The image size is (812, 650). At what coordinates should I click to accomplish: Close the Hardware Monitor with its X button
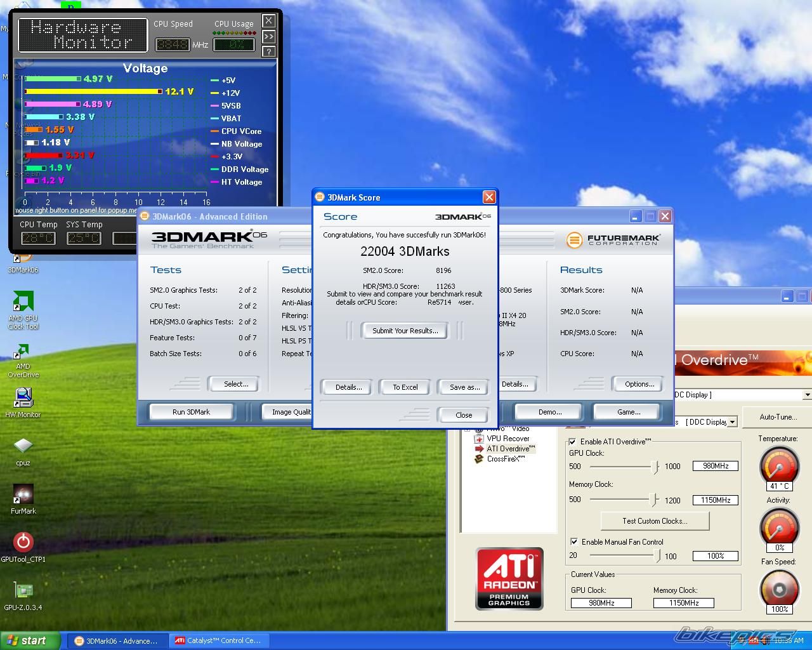pos(269,20)
